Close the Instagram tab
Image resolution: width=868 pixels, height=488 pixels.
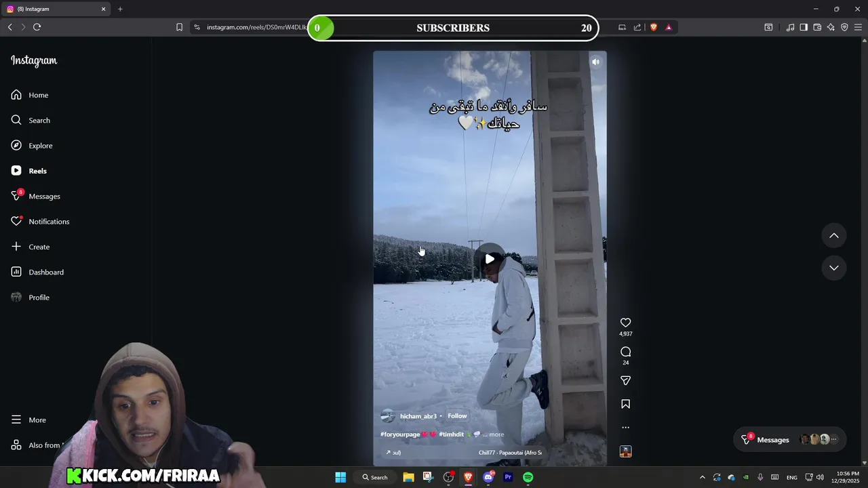[x=104, y=9]
